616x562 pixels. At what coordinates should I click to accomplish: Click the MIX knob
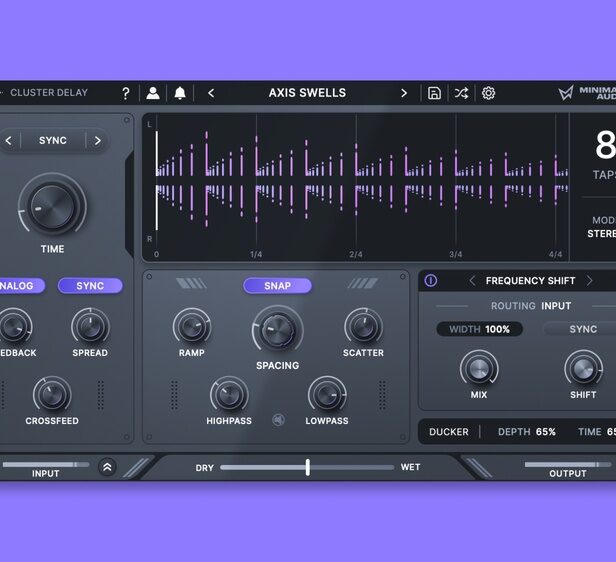479,369
